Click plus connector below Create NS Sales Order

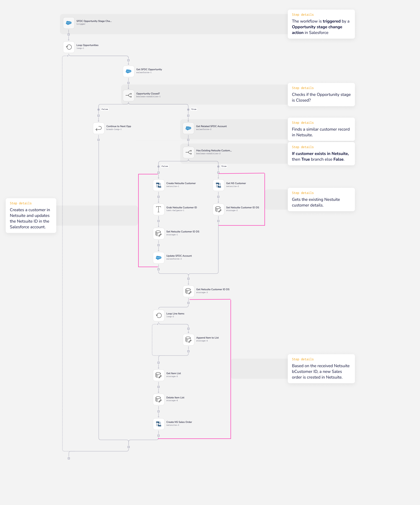(159, 436)
